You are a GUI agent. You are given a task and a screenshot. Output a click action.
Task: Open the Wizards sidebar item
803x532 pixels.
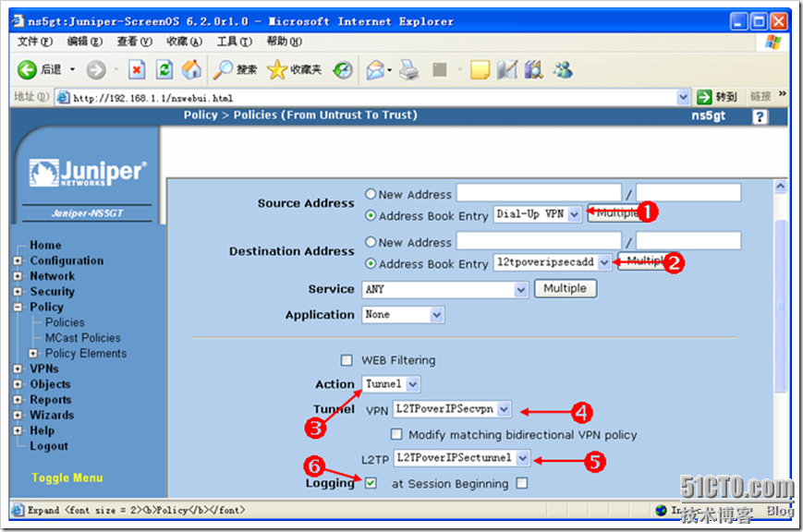(x=52, y=416)
